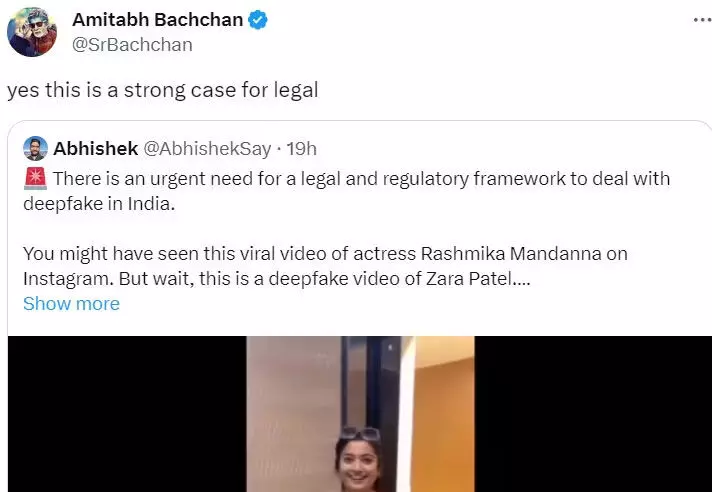Open quoted tweet via 'urgent need' paragraph
Screen dimensions: 712x492
(347, 191)
